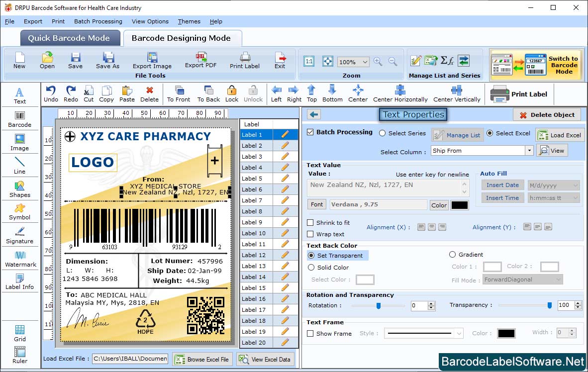Add a Signature object

19,236
